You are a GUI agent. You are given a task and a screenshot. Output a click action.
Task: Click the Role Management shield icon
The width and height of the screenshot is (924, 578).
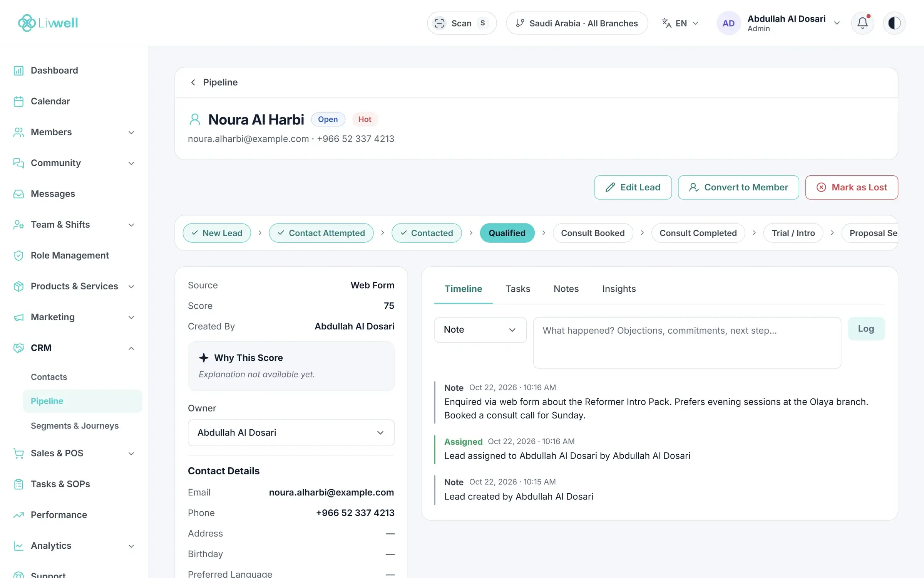coord(18,255)
